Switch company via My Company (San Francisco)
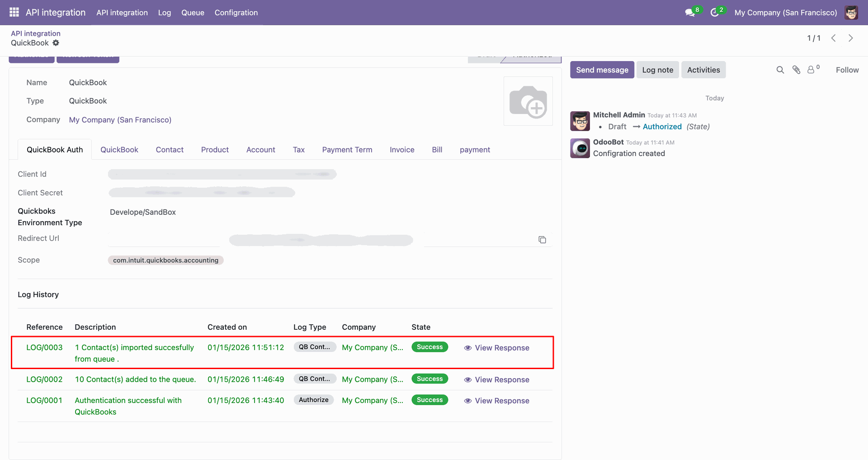 (786, 13)
